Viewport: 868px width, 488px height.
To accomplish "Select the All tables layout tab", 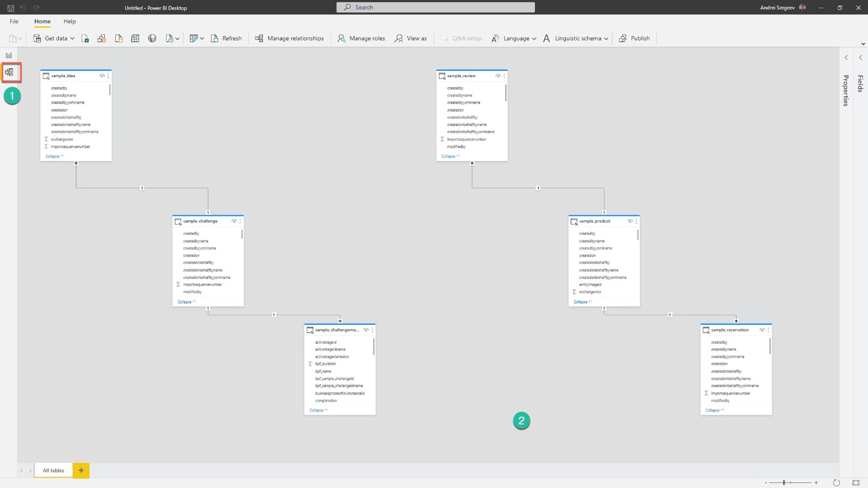I will (53, 470).
